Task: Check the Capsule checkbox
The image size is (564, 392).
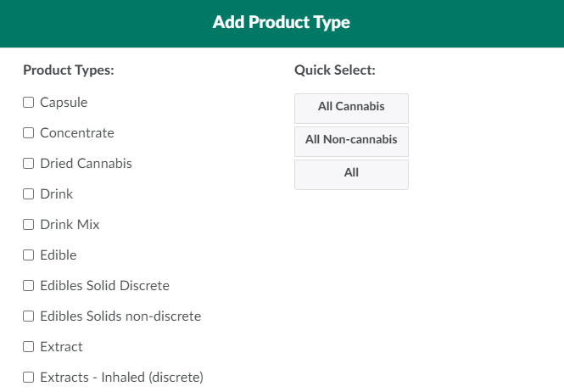Action: [28, 103]
